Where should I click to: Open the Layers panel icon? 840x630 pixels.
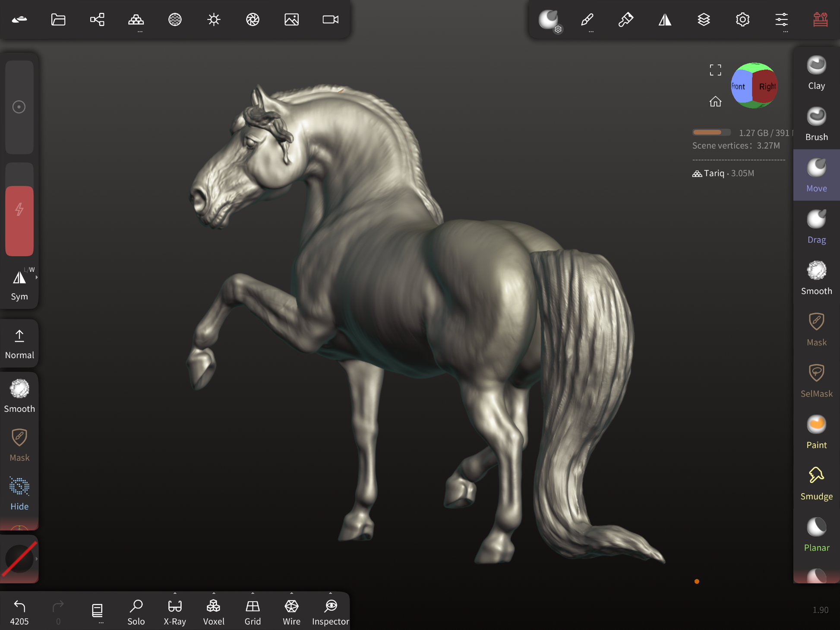point(704,19)
